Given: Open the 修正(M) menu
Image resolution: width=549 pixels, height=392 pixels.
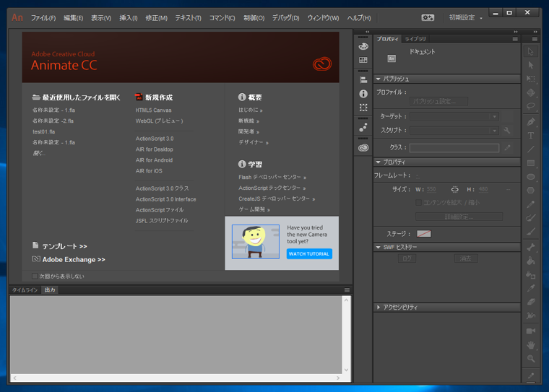Looking at the screenshot, I should point(156,18).
